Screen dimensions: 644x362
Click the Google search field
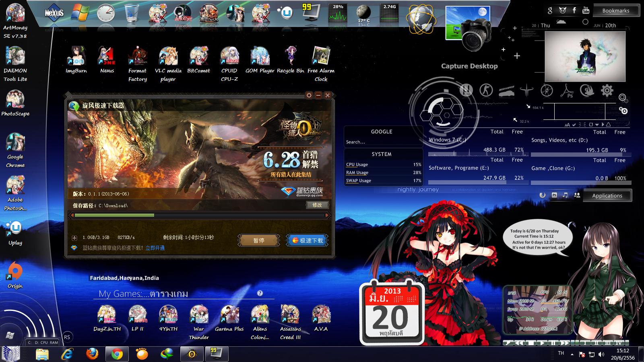(x=382, y=142)
